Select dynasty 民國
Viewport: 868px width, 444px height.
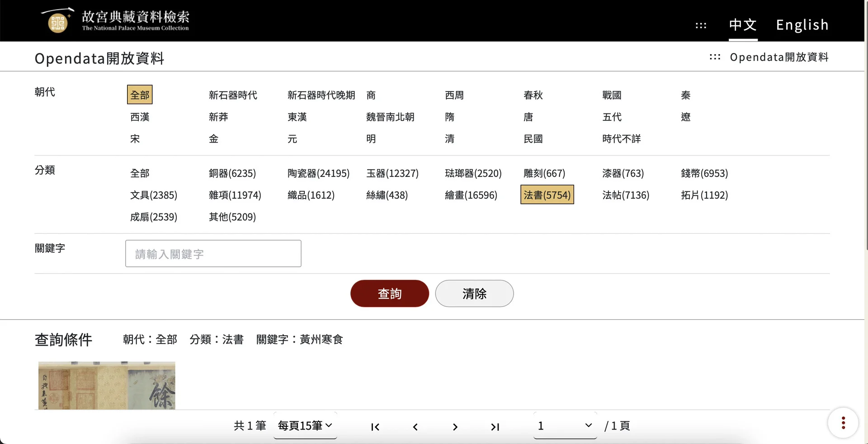click(533, 138)
